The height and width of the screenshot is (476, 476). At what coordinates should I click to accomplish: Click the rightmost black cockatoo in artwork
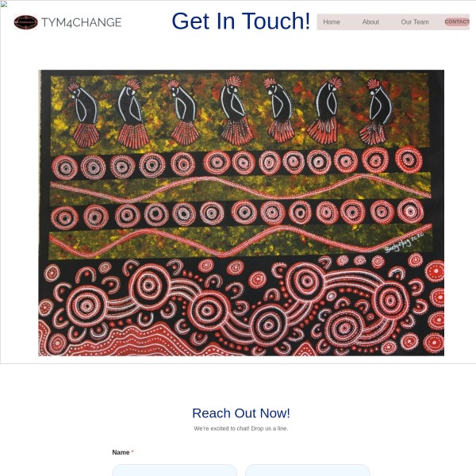pos(375,111)
